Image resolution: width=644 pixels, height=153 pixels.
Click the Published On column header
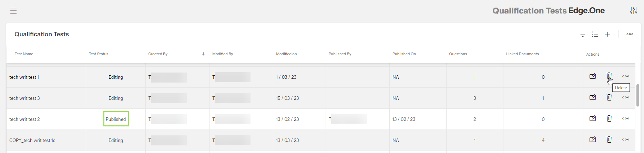404,54
